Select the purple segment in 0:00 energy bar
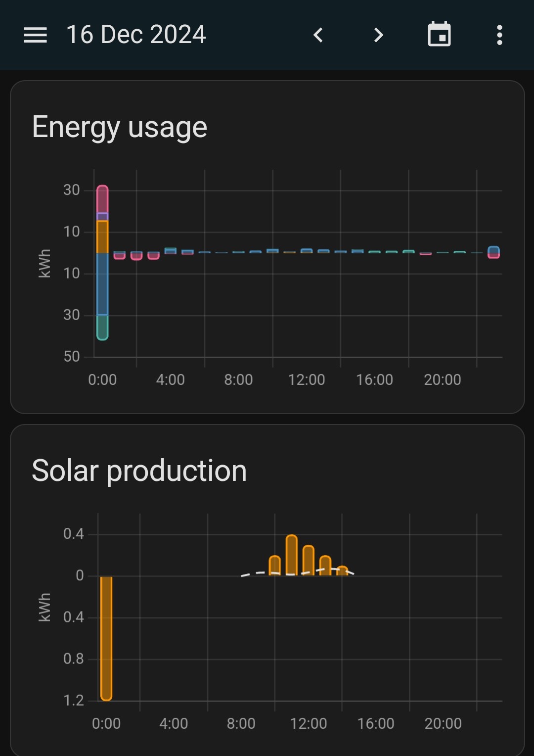The width and height of the screenshot is (534, 756). [102, 217]
